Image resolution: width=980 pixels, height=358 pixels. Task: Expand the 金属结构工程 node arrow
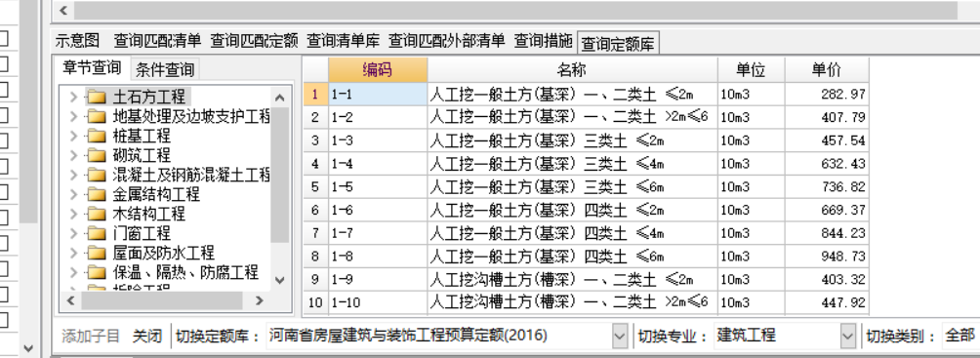[x=74, y=194]
